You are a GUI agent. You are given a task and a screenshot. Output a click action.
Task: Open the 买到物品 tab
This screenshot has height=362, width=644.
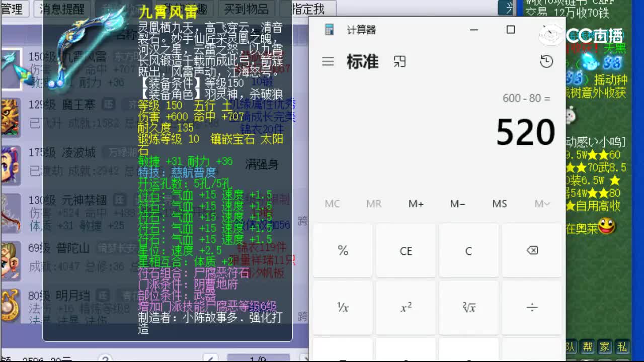[246, 9]
